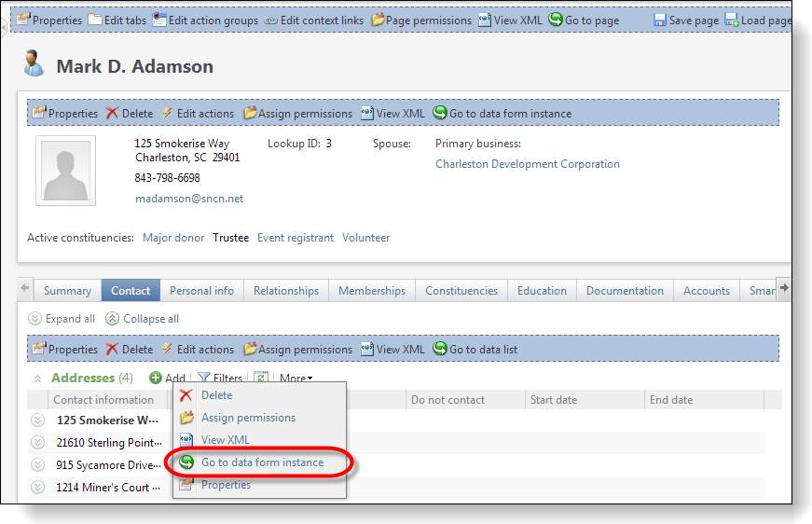812x524 pixels.
Task: Open the More dropdown in Addresses
Action: click(x=296, y=378)
